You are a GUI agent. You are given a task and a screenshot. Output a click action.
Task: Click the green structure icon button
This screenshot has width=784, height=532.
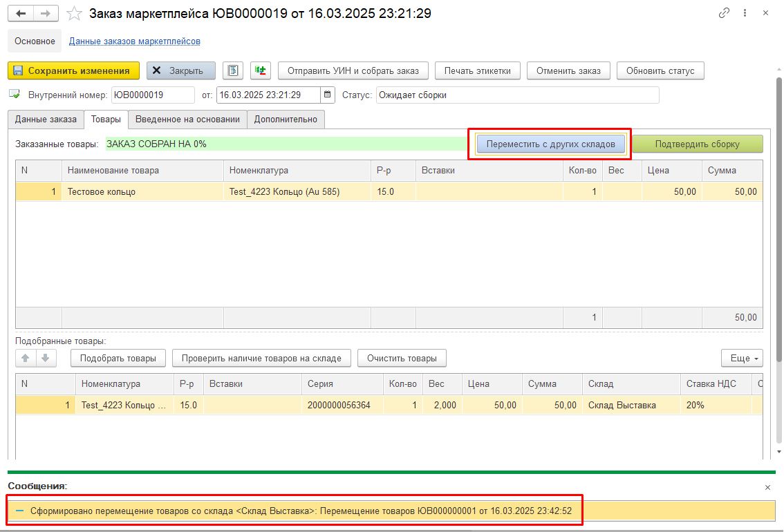click(x=261, y=70)
